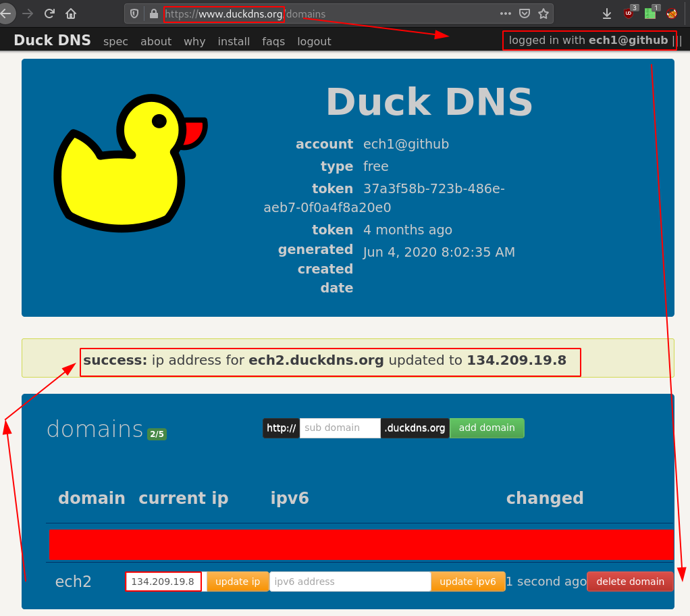Click the 'http://' prefix label
This screenshot has width=690, height=616.
[x=281, y=428]
